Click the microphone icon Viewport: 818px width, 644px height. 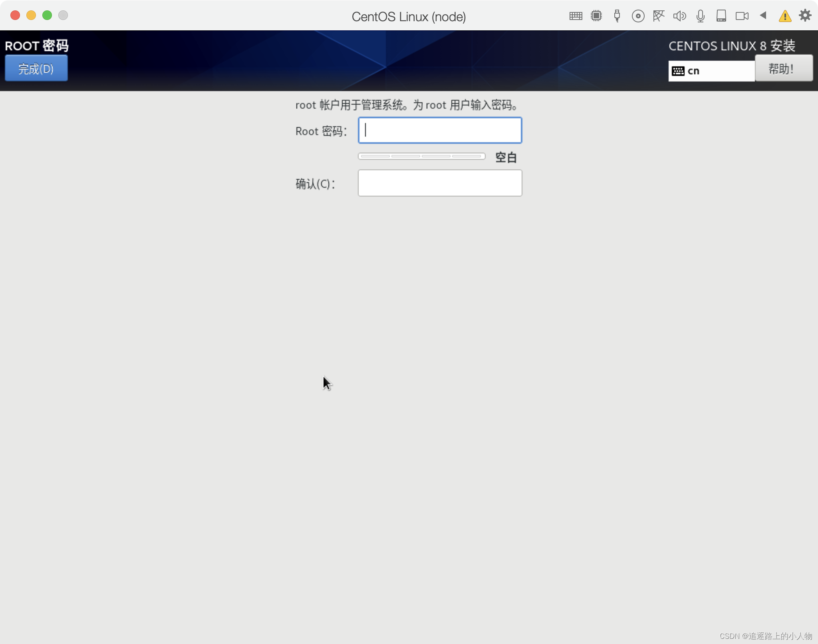700,16
